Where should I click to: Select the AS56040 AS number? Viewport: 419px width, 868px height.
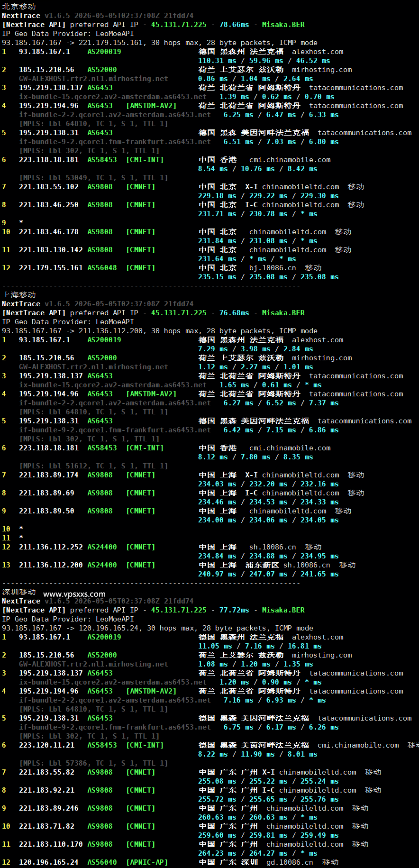click(102, 862)
